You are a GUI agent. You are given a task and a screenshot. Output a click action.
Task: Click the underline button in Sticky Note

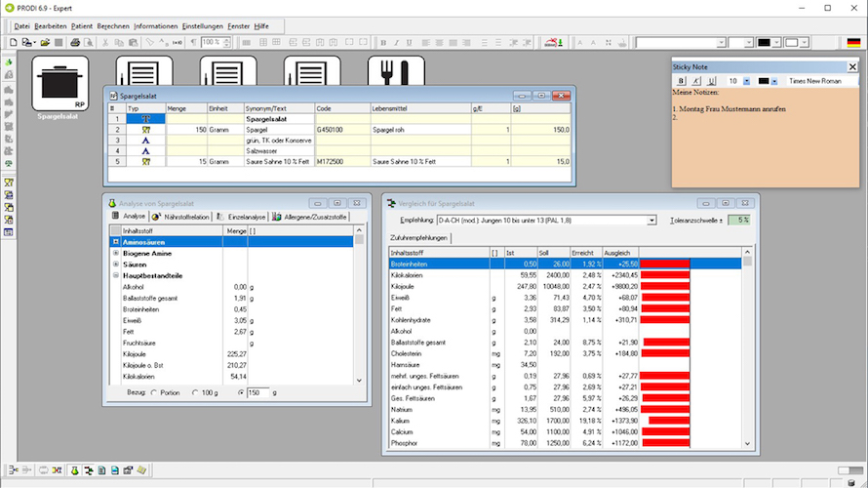pyautogui.click(x=711, y=81)
